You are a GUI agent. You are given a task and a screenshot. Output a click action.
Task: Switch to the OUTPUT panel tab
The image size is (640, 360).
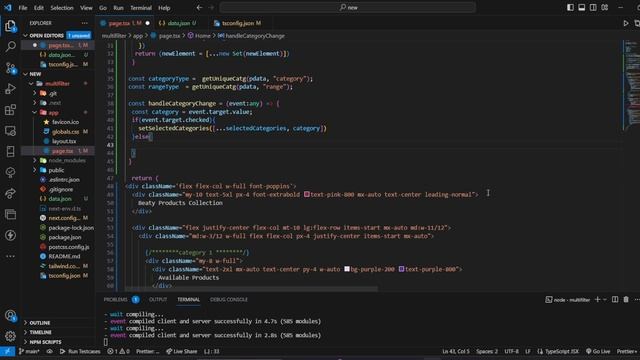(158, 300)
